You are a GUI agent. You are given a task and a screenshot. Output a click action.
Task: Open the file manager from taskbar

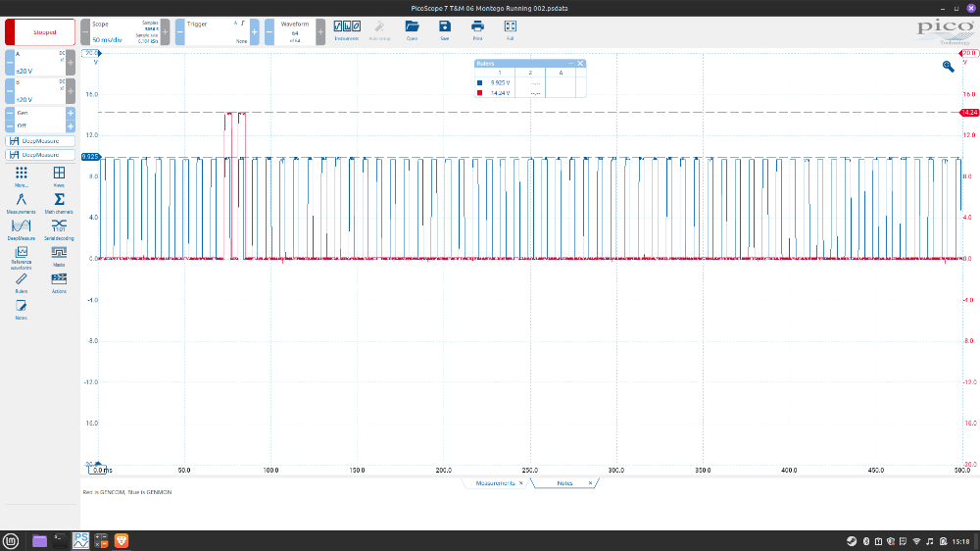point(39,541)
